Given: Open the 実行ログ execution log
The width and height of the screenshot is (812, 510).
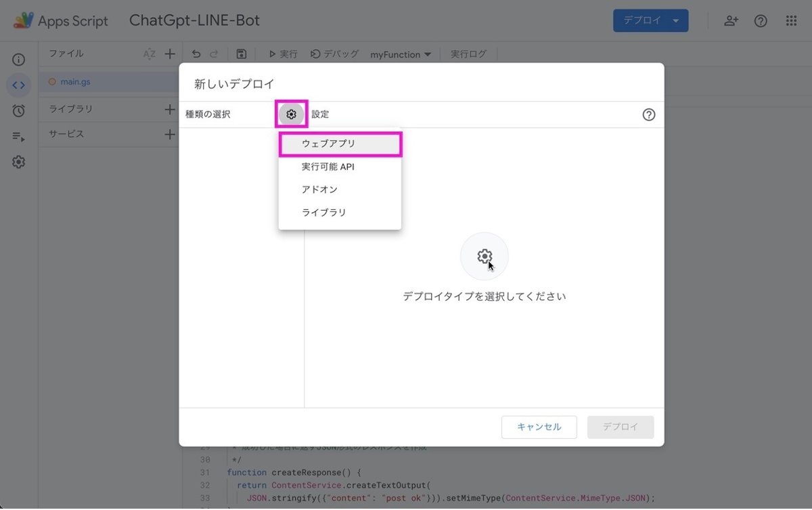Looking at the screenshot, I should click(x=468, y=54).
